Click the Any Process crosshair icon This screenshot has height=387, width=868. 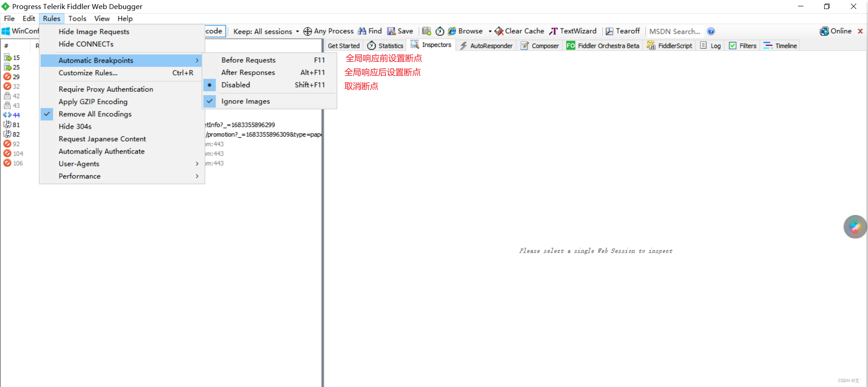[307, 31]
